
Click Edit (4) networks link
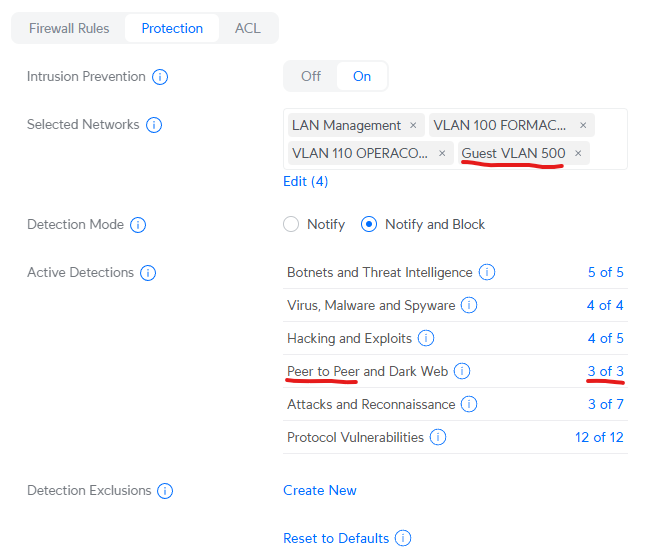305,182
